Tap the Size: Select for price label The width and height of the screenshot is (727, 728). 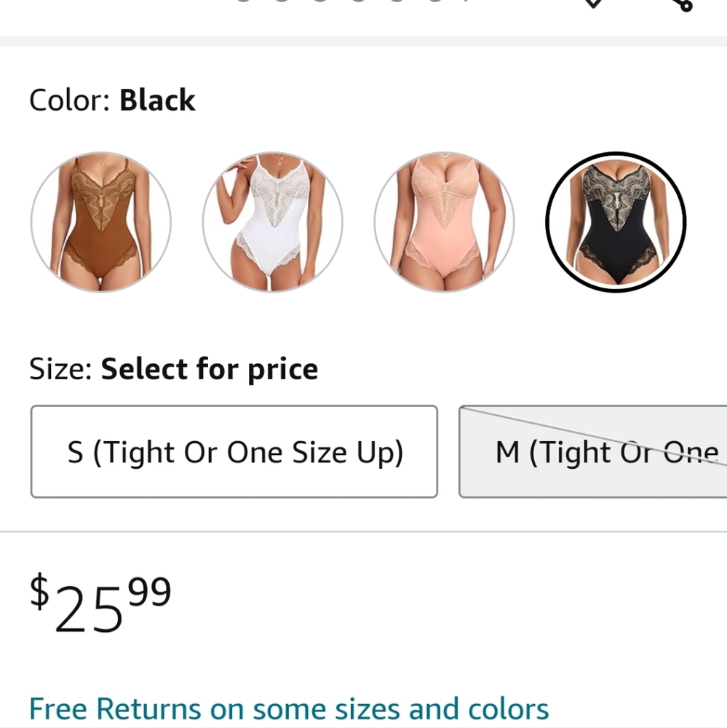(x=173, y=369)
